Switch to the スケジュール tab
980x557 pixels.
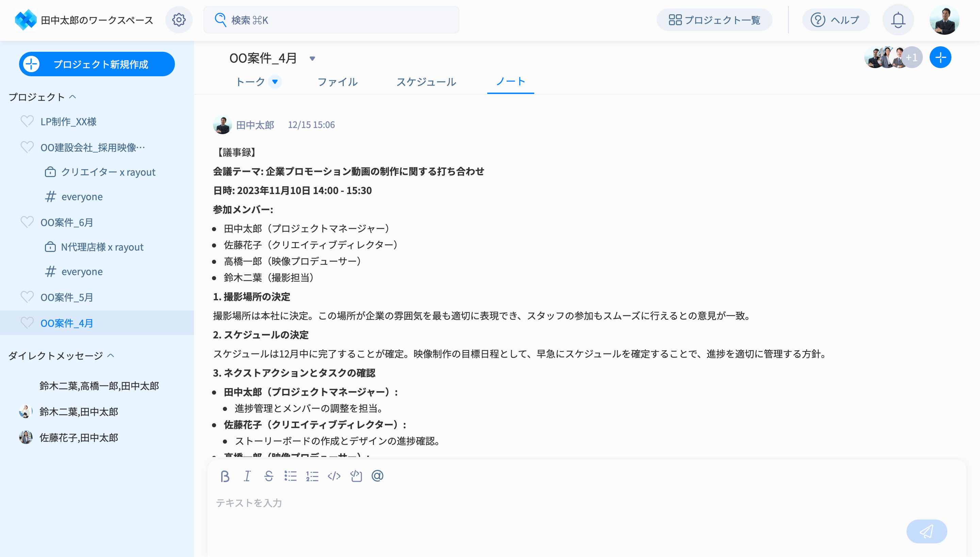click(x=426, y=82)
